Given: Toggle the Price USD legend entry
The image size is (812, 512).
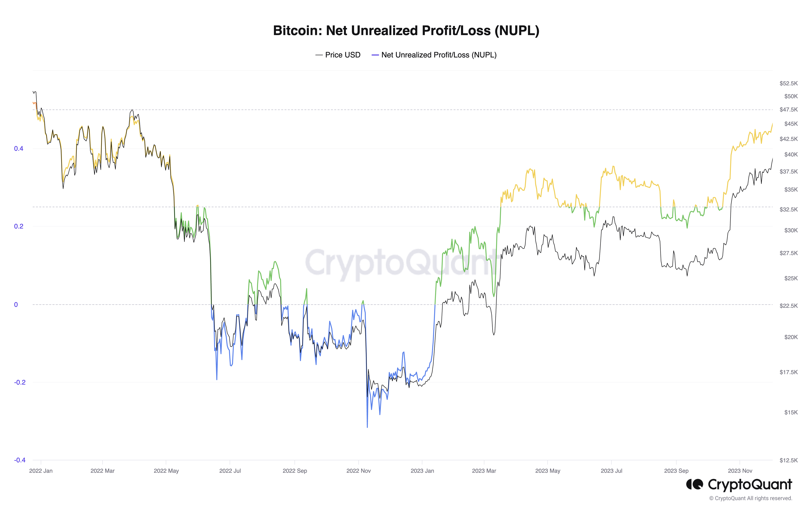Looking at the screenshot, I should tap(338, 55).
